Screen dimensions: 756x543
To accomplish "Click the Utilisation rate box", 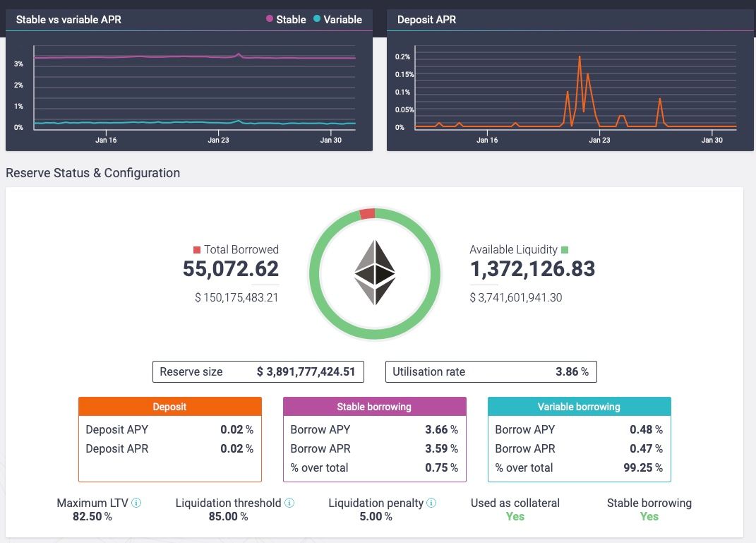I will coord(491,372).
